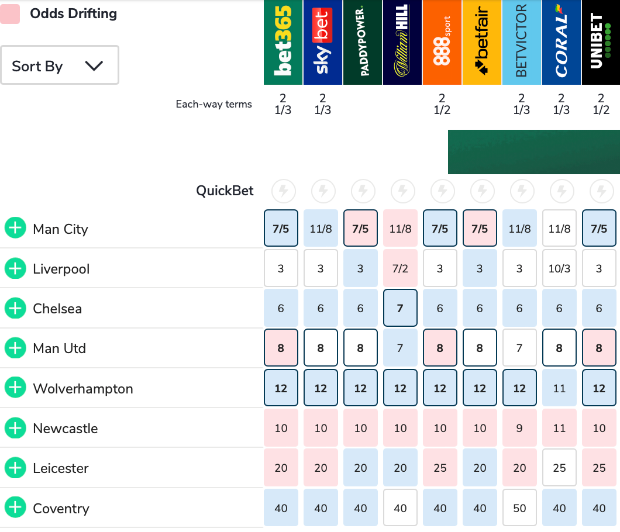Click the 888sport bookmaker logo
The width and height of the screenshot is (620, 532).
pyautogui.click(x=442, y=42)
